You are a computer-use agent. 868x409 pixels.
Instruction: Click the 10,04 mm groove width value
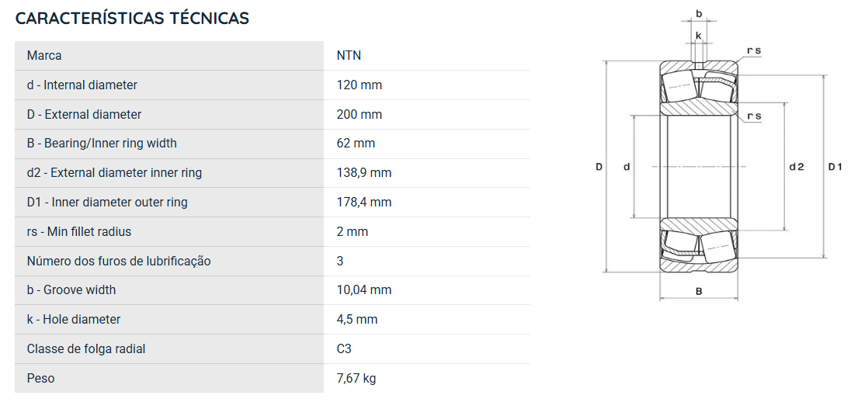[x=364, y=290]
